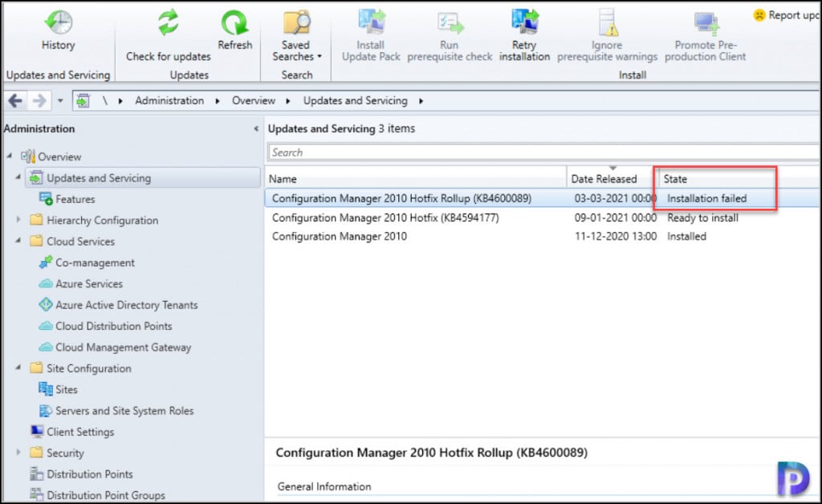Click the Check for updates icon
This screenshot has width=822, height=504.
click(169, 23)
